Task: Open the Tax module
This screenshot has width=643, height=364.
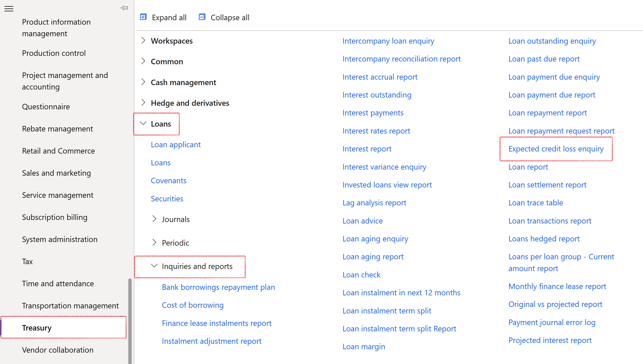Action: 27,261
